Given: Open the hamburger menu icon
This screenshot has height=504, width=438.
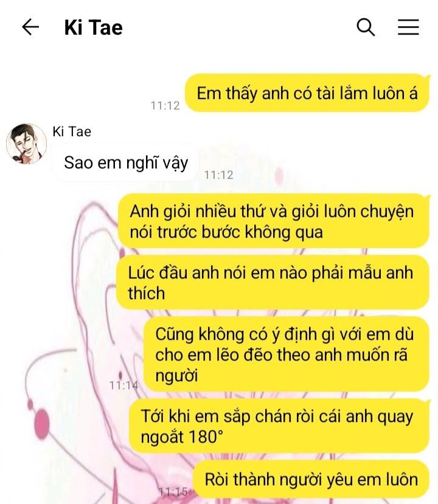Looking at the screenshot, I should click(x=408, y=27).
